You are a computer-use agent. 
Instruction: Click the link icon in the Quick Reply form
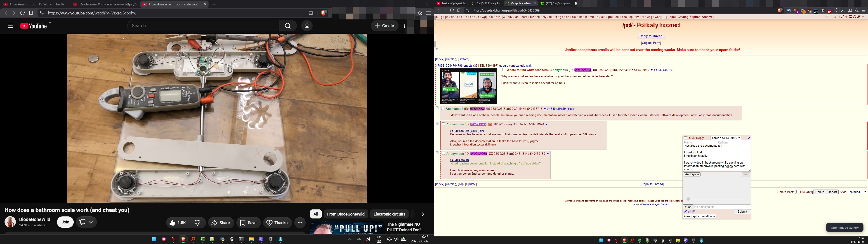pos(690,212)
